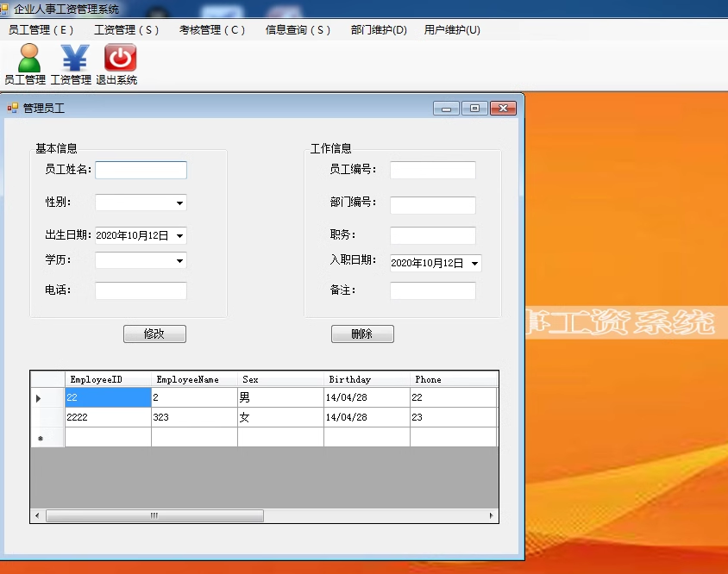Click the 删除 button
Viewport: 728px width, 574px height.
tap(362, 334)
